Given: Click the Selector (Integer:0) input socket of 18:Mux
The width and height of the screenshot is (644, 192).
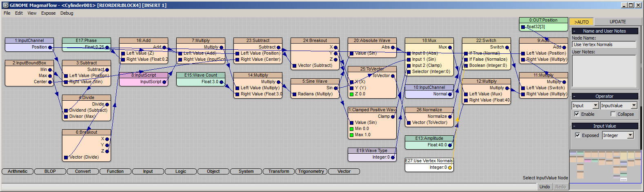Looking at the screenshot, I should 409,72.
